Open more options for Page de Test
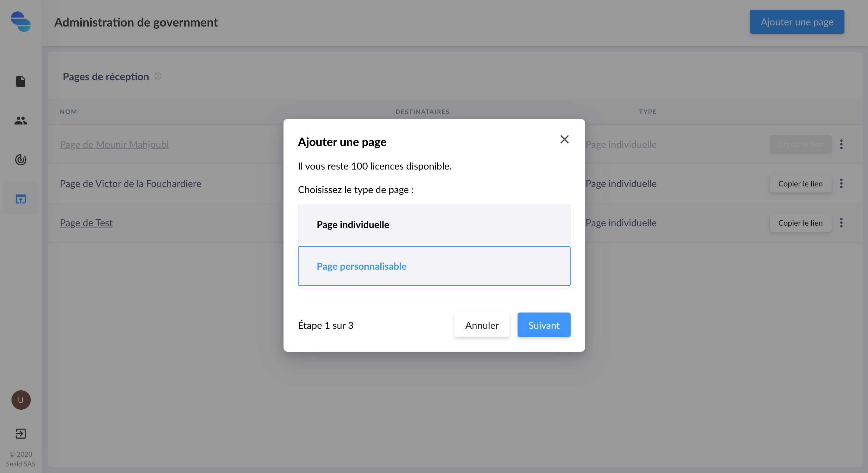 point(841,223)
